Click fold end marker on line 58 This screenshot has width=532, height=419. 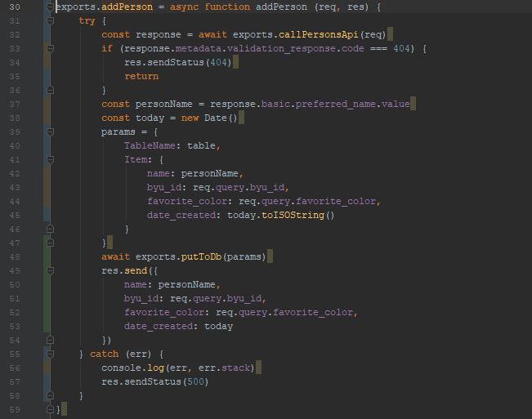click(x=50, y=395)
